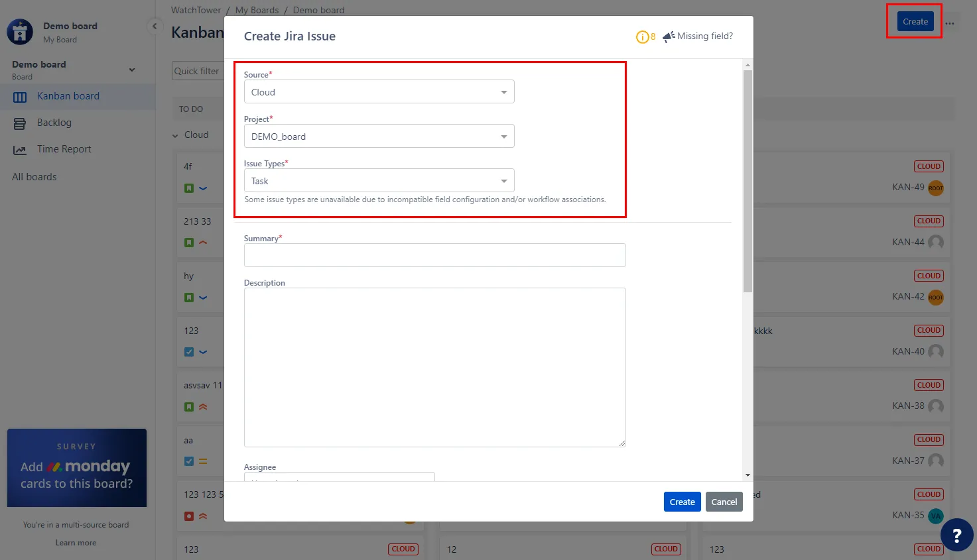Click the Missing field? megaphone link
977x560 pixels.
coord(698,36)
